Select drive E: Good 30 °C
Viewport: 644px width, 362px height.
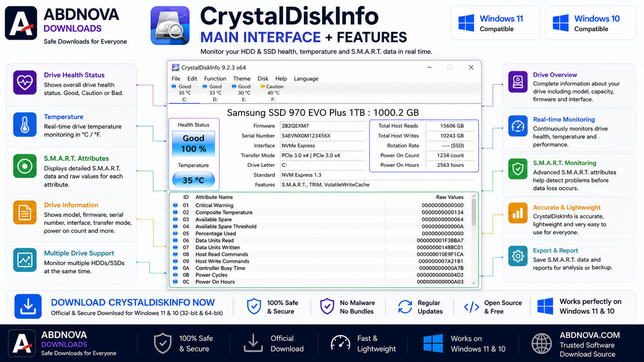click(242, 93)
